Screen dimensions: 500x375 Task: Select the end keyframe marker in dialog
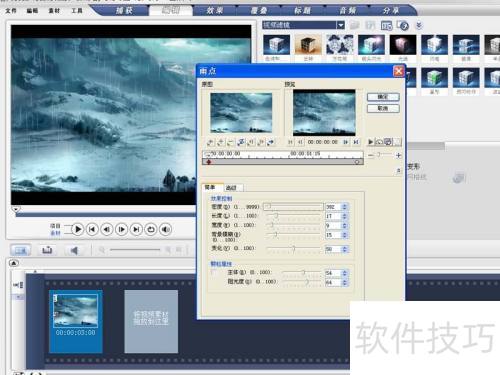click(357, 162)
